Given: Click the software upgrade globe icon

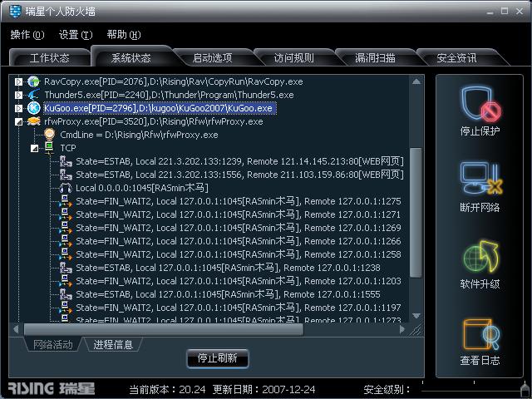Looking at the screenshot, I should (x=480, y=257).
